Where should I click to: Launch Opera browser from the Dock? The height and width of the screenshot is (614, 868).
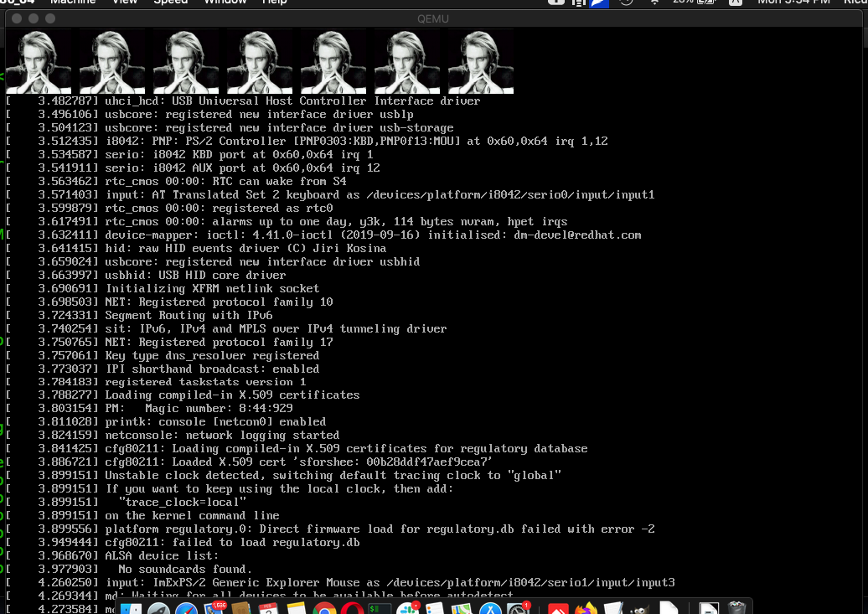point(352,608)
